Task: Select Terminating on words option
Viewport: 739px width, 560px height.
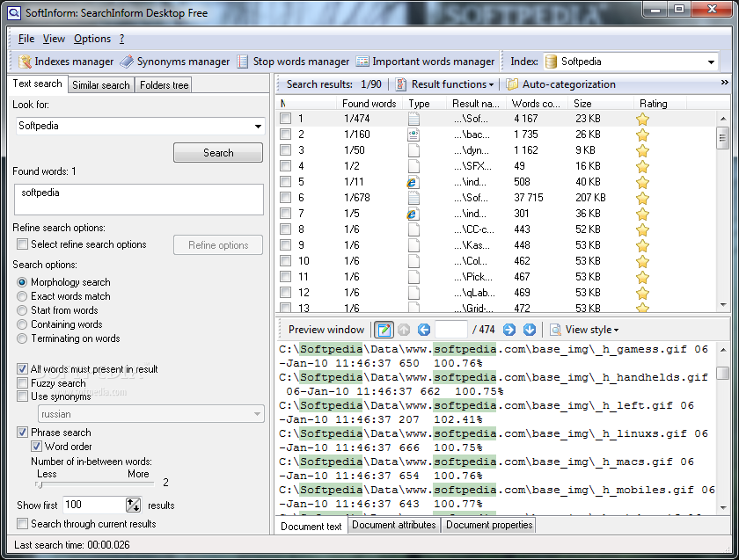Action: [x=22, y=338]
